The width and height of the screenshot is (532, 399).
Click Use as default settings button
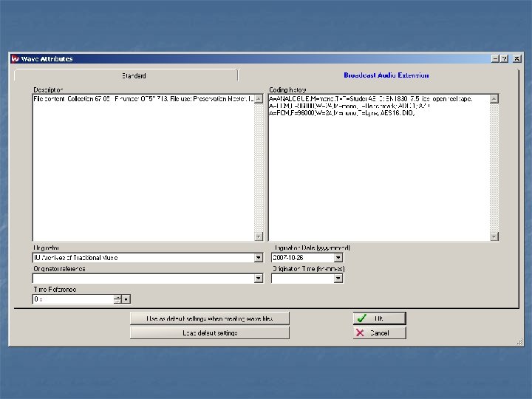coord(210,318)
